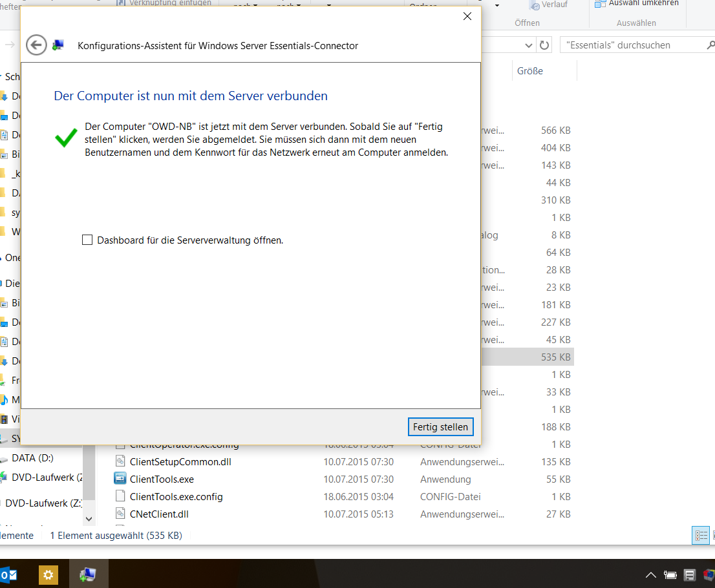Select DATA (D:) drive in navigation pane
Screen dimensions: 715x588
pyautogui.click(x=32, y=458)
